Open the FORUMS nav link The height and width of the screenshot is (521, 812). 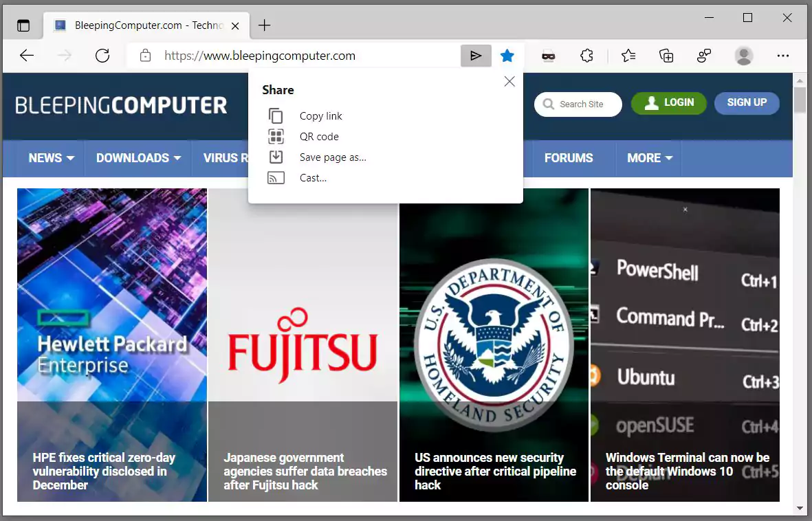[569, 158]
